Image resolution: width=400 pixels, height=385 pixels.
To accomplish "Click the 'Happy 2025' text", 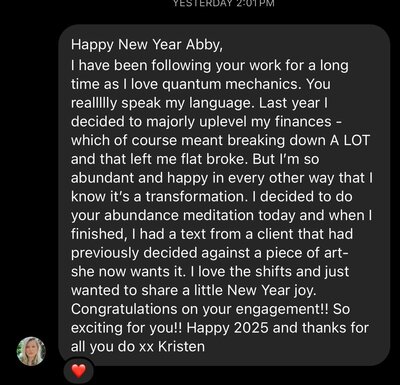I will coord(228,328).
